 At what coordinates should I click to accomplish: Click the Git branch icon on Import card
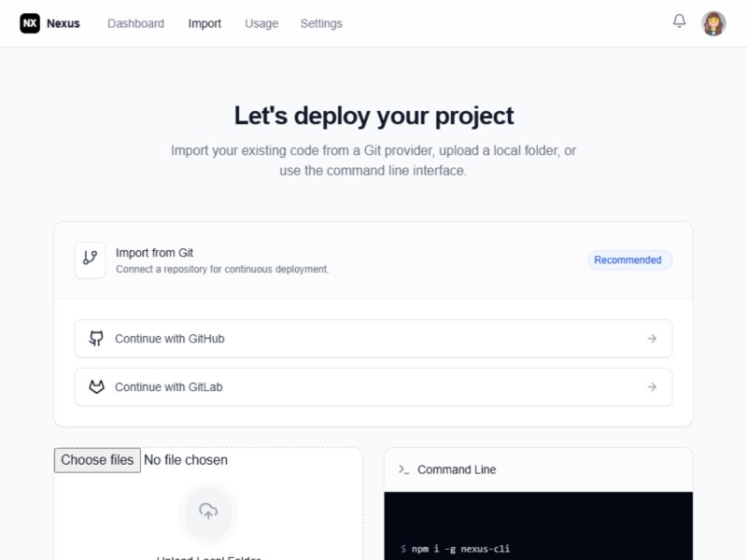pyautogui.click(x=90, y=259)
